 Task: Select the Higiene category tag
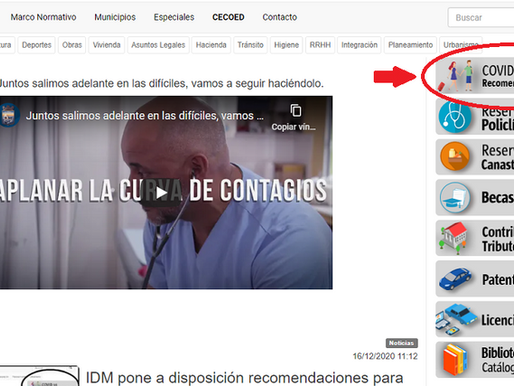point(286,45)
